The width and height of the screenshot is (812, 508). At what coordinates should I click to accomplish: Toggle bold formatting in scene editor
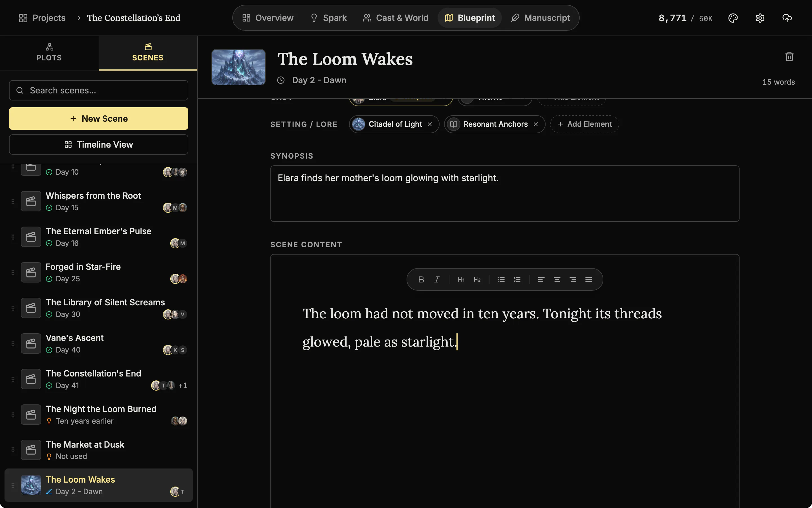pos(421,279)
